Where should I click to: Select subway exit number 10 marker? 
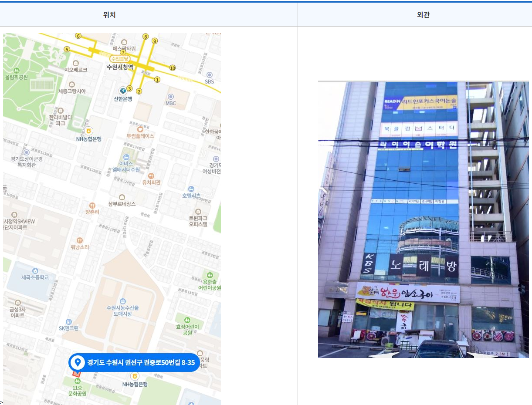click(x=173, y=68)
